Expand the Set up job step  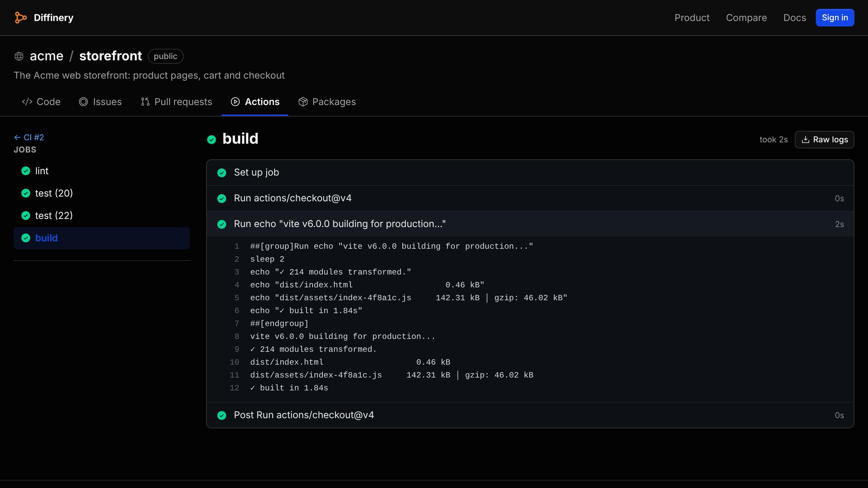point(530,172)
